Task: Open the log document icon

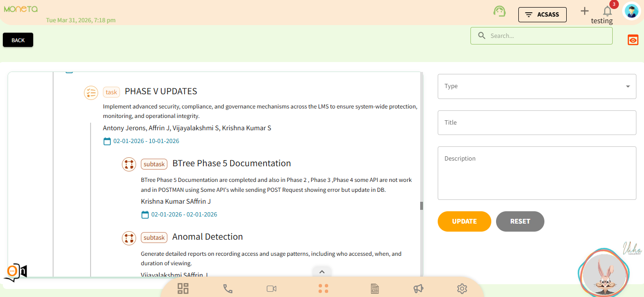Action: coord(375,288)
